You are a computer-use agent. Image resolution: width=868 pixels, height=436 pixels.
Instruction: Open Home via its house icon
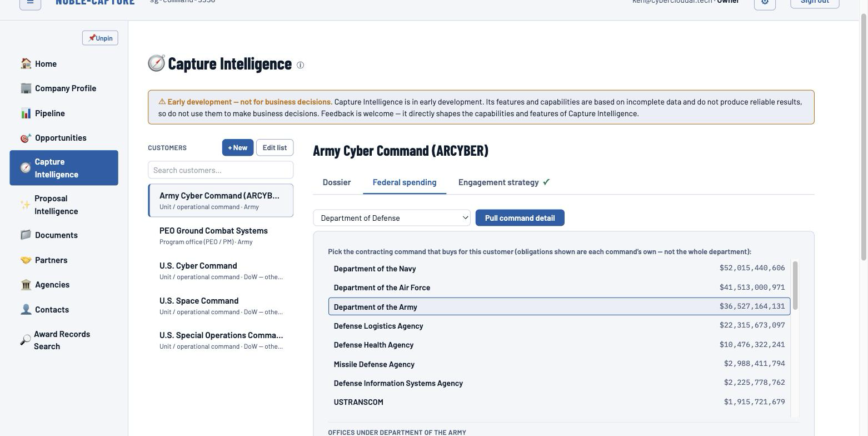point(26,63)
